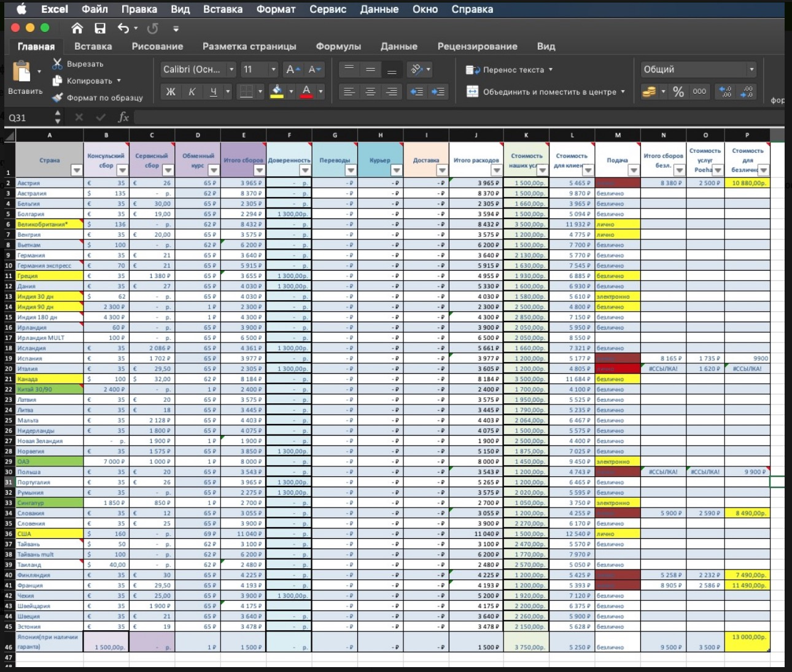Open the font size 11 dropdown
The width and height of the screenshot is (792, 672).
coord(273,69)
